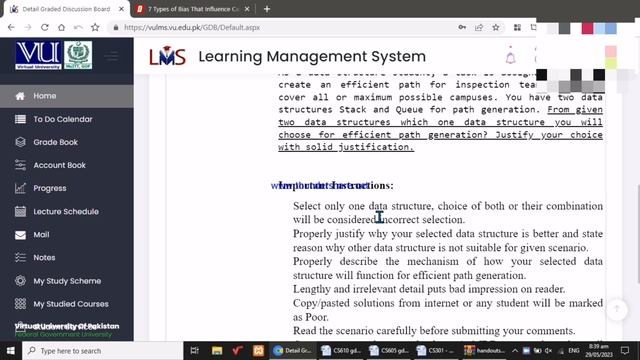Viewport: 640px width, 360px height.
Task: Click the Mail envelope icon
Action: click(x=20, y=235)
